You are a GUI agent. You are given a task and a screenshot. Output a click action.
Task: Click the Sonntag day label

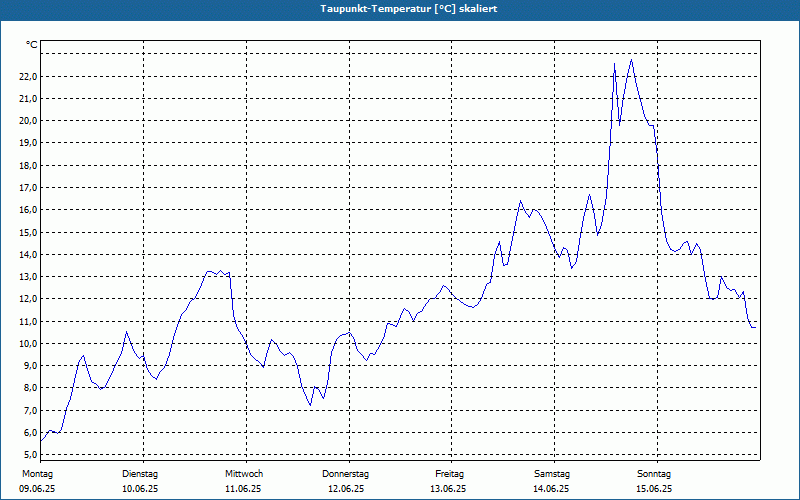click(654, 474)
